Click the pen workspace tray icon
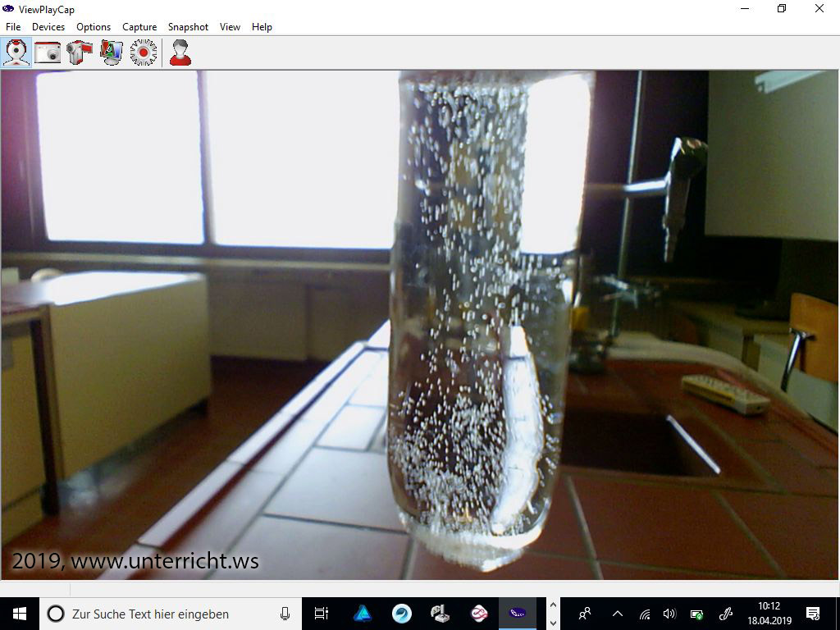Image resolution: width=840 pixels, height=630 pixels. [x=725, y=614]
